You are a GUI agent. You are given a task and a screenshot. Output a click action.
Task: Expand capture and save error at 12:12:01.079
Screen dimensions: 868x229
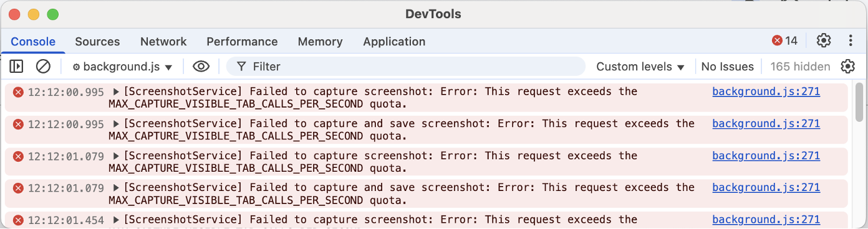(x=116, y=187)
